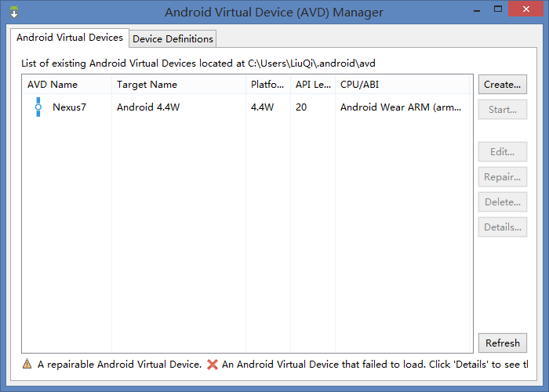Switch to the Android Virtual Devices tab

(70, 38)
